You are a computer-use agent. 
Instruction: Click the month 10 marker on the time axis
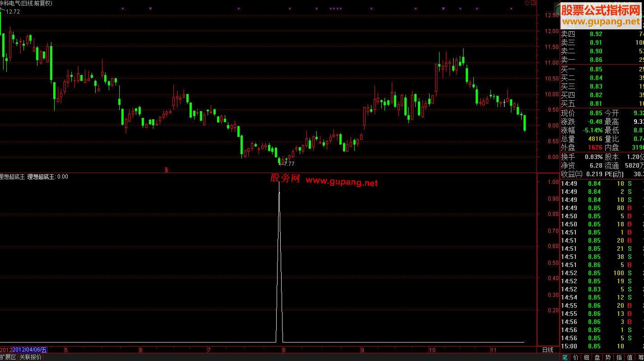coord(432,350)
